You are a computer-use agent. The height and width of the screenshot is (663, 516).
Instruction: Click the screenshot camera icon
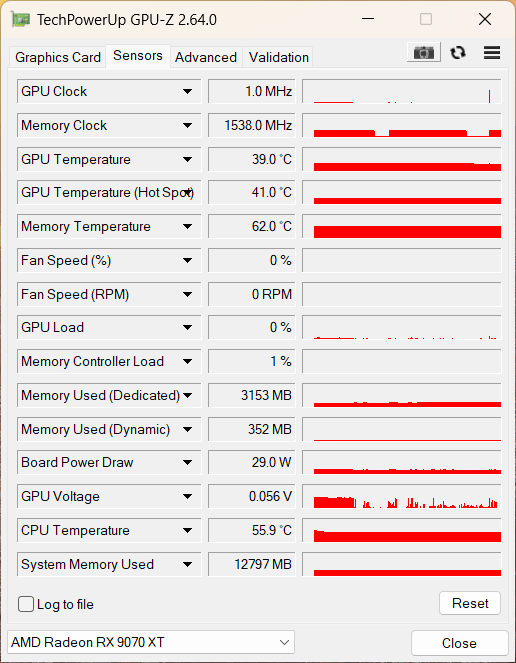[x=424, y=52]
